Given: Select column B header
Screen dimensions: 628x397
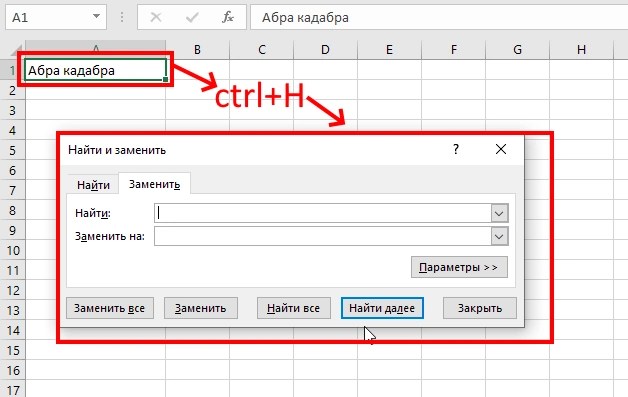Looking at the screenshot, I should click(x=197, y=50).
